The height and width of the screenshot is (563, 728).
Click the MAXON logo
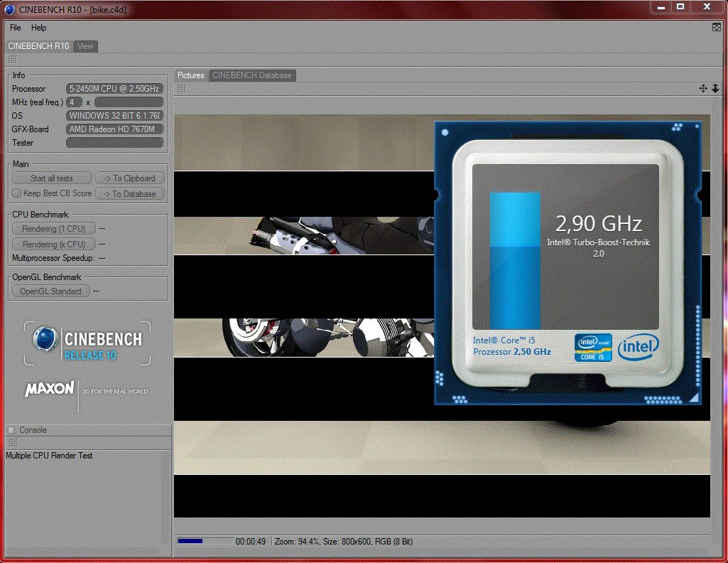click(50, 388)
